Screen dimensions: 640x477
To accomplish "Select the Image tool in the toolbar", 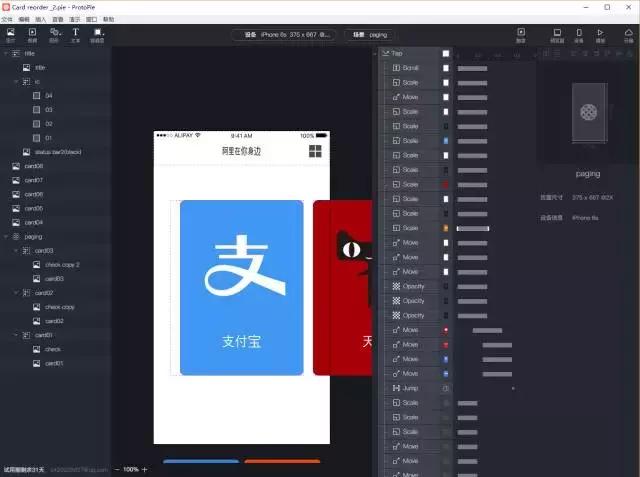I will pyautogui.click(x=11, y=35).
